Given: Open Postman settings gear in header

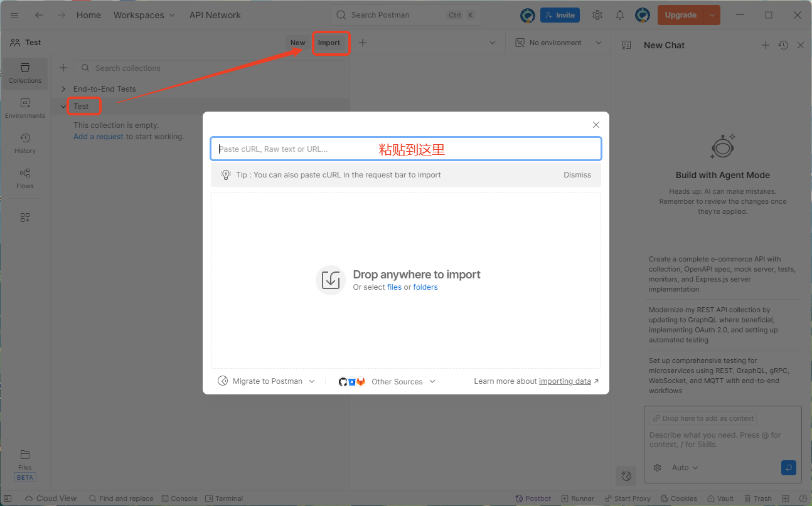Looking at the screenshot, I should pyautogui.click(x=597, y=15).
